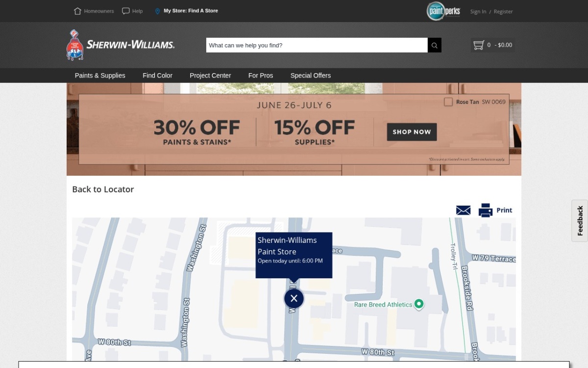Open My Store: Find A Store
The width and height of the screenshot is (588, 368).
pyautogui.click(x=191, y=11)
